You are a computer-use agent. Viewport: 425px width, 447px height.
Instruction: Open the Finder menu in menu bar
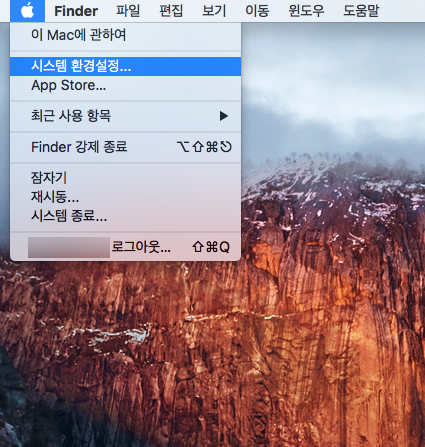[76, 11]
